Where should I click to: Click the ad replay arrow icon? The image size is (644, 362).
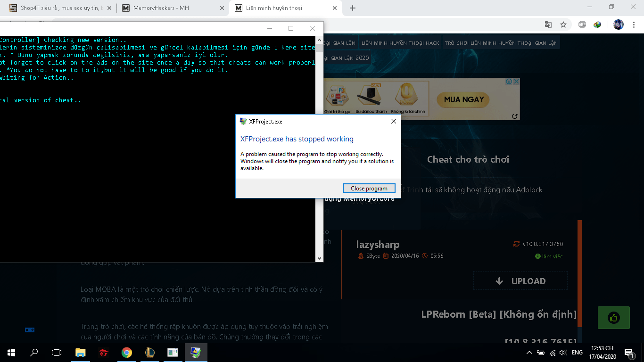(x=515, y=116)
